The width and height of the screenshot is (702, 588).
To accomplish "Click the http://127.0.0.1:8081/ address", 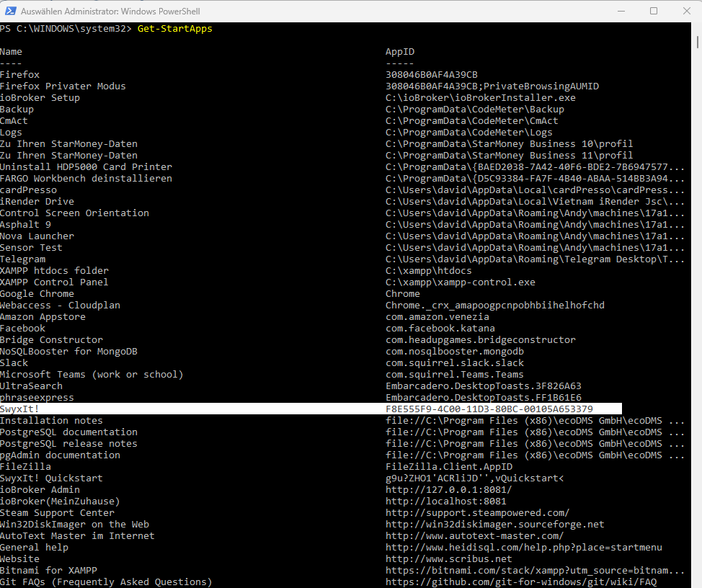I will click(448, 489).
